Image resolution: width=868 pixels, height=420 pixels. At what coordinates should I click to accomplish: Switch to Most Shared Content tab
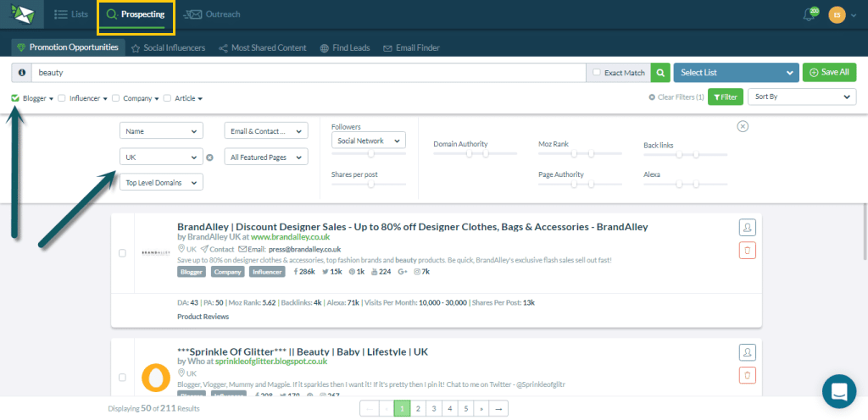263,48
